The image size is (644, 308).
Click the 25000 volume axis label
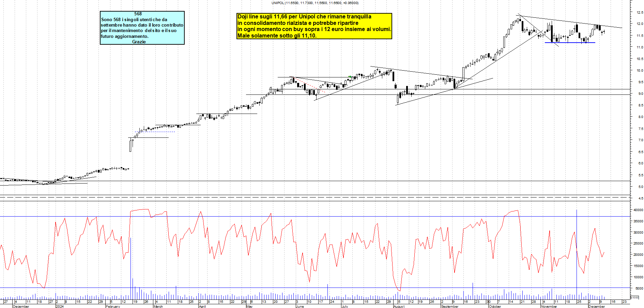pos(638,243)
